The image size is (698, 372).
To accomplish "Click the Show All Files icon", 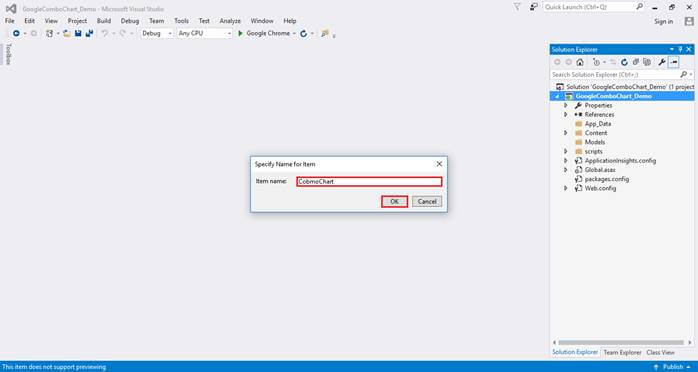I will pyautogui.click(x=647, y=62).
